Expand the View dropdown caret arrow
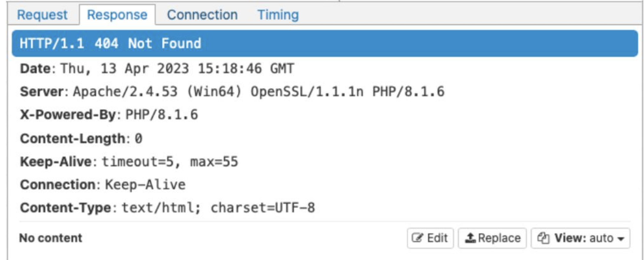 (x=621, y=239)
